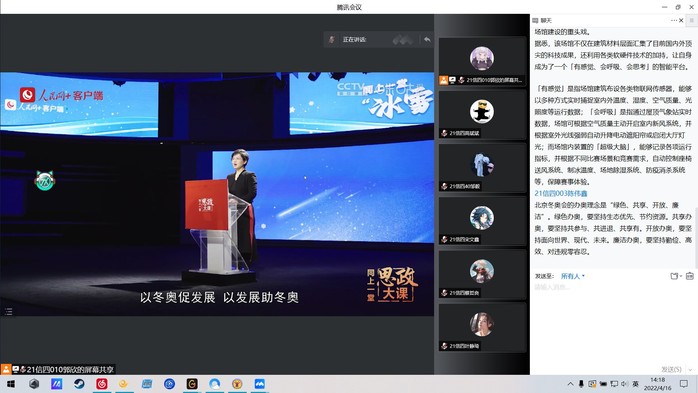Open Tencent Meeting icon in taskbar
Screen dimensions: 698x393
pyautogui.click(x=260, y=384)
